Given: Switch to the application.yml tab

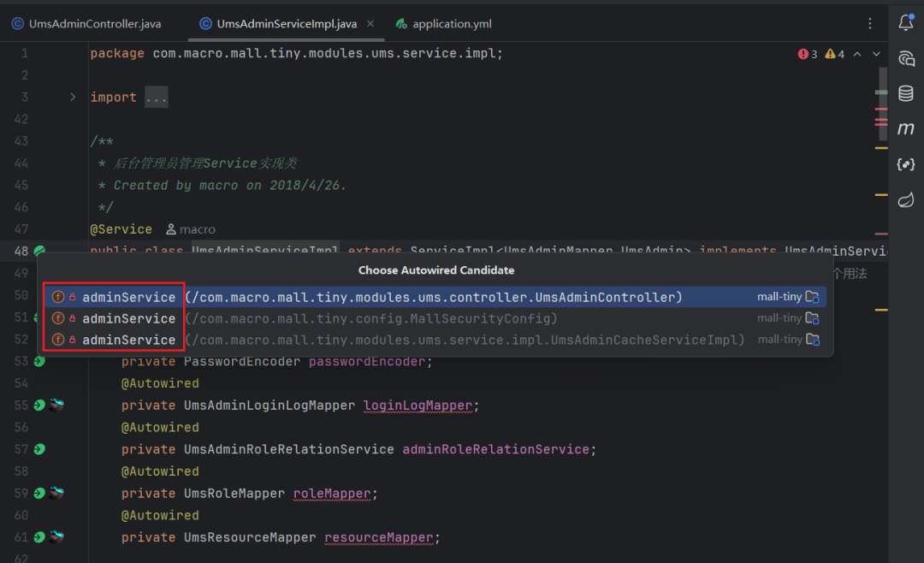Looking at the screenshot, I should coord(451,24).
